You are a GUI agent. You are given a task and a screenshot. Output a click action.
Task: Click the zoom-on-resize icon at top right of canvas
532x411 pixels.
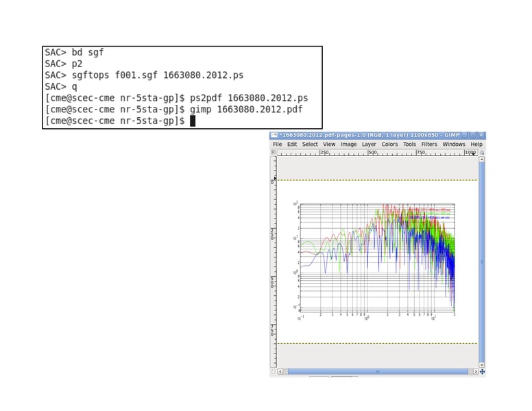click(x=482, y=153)
